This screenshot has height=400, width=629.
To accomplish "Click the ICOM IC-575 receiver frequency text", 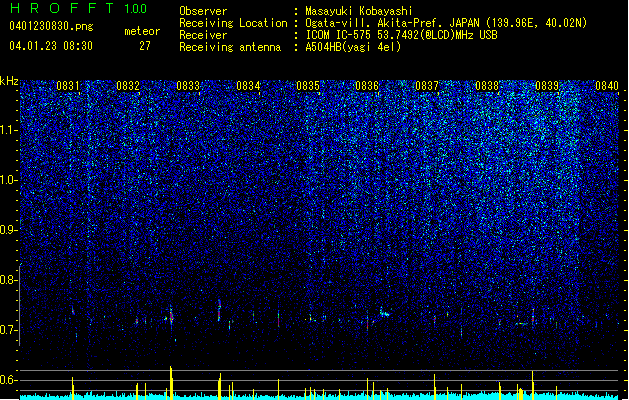I will coord(401,35).
